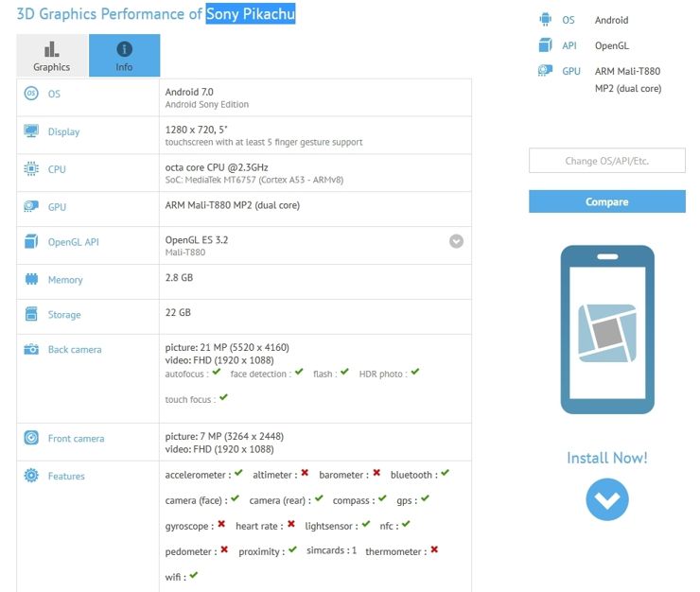Click the red X beside altimeter
The image size is (700, 592).
[306, 474]
